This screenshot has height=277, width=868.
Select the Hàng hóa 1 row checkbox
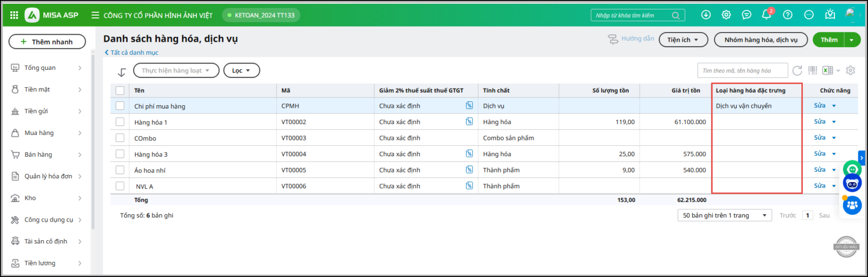120,122
